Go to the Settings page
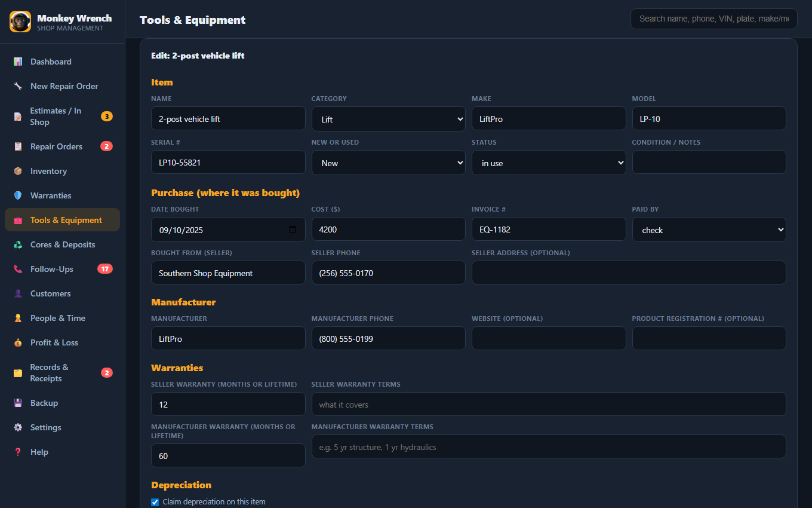The width and height of the screenshot is (812, 508). [x=63, y=427]
